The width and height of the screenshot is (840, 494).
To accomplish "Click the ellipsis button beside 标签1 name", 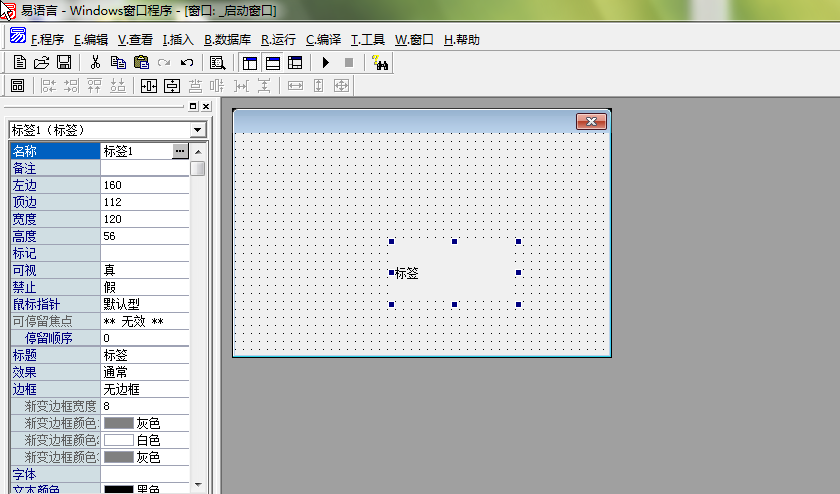I will pos(180,151).
